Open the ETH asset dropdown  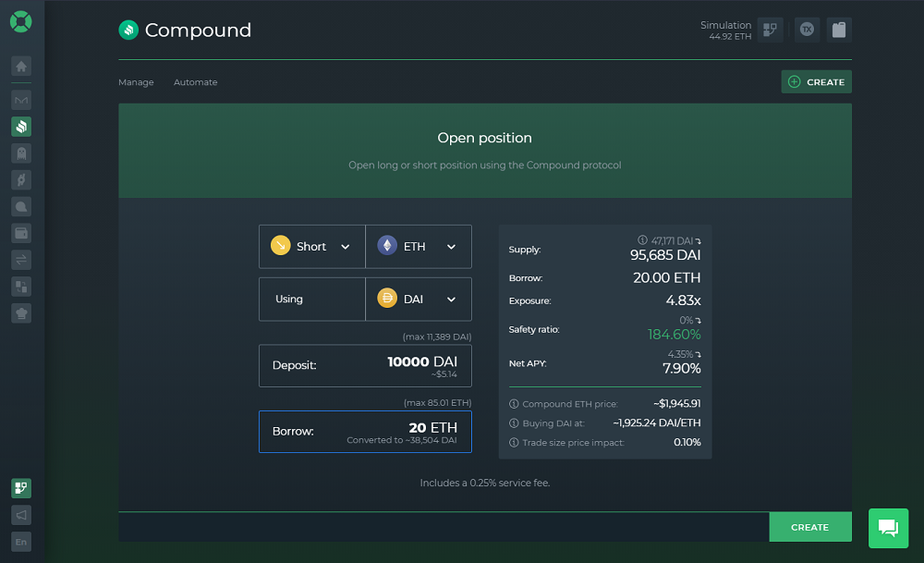[x=419, y=247]
